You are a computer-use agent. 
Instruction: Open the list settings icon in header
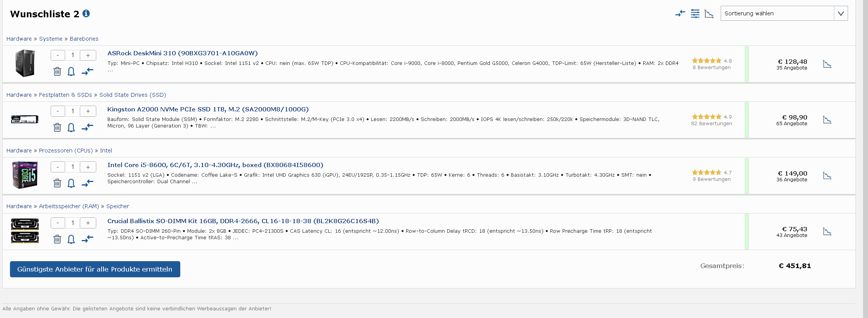click(x=695, y=14)
